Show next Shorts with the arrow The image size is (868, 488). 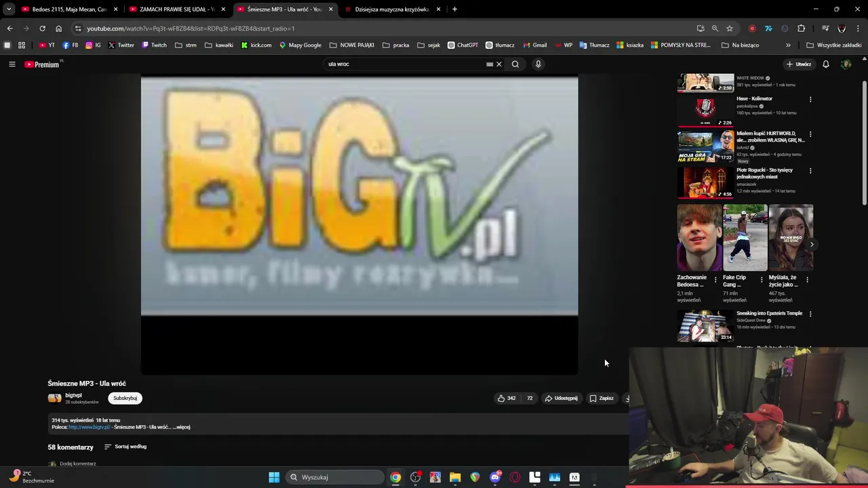pos(812,245)
